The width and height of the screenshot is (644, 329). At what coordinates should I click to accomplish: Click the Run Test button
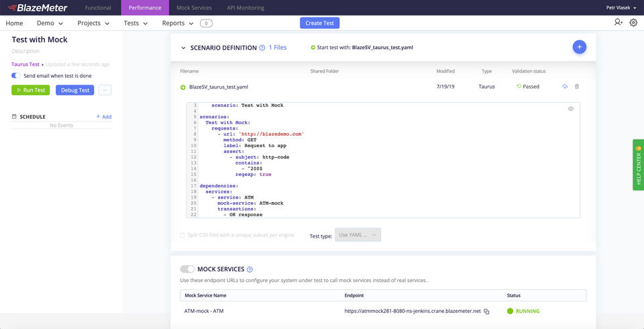[x=30, y=90]
